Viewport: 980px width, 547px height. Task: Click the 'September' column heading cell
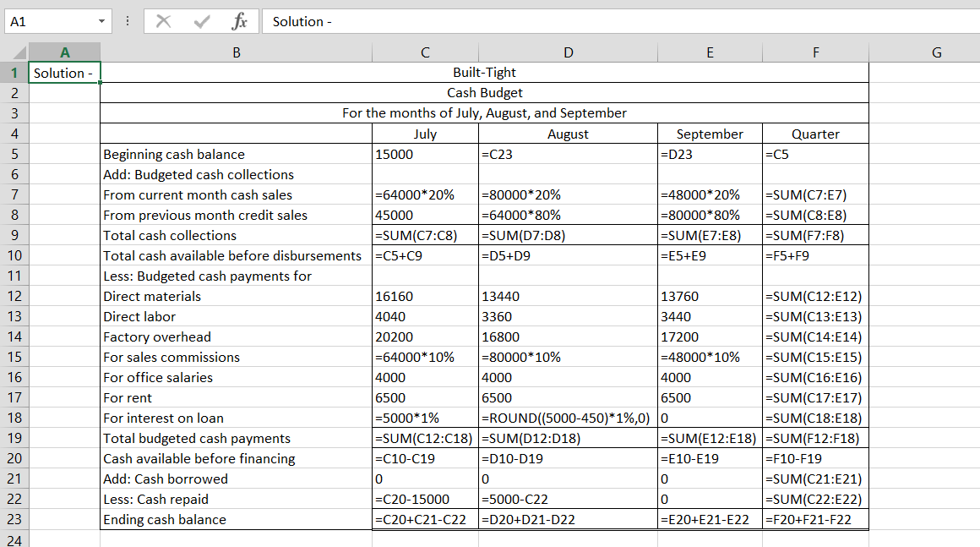(x=710, y=134)
